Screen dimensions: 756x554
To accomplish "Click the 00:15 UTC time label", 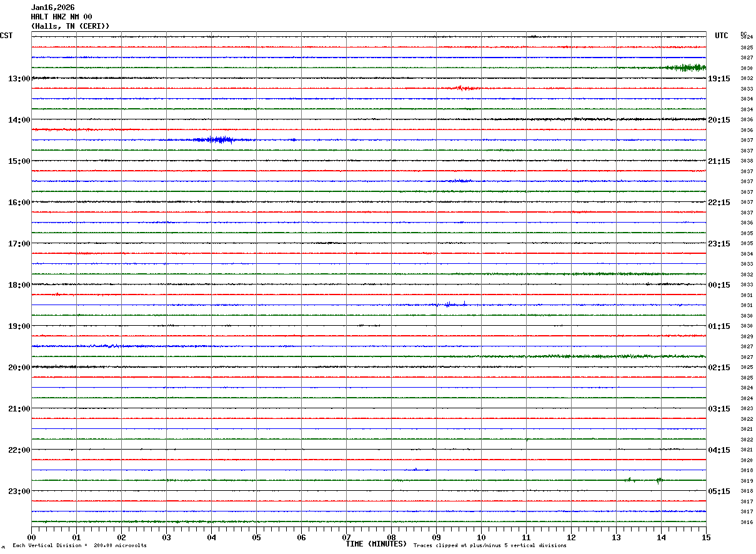I will click(x=719, y=285).
